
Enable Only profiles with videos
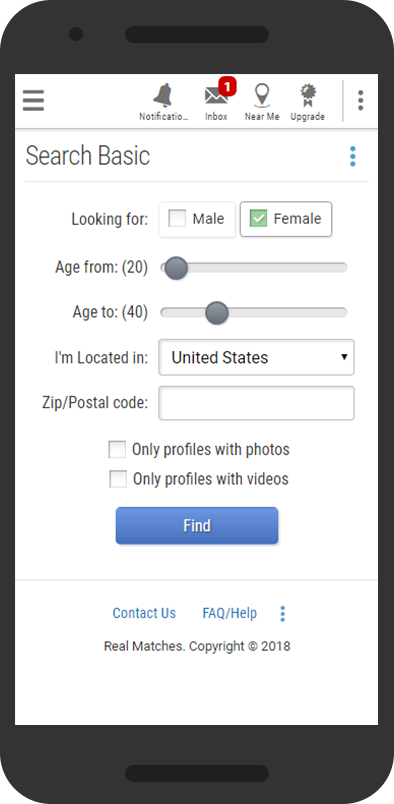117,479
